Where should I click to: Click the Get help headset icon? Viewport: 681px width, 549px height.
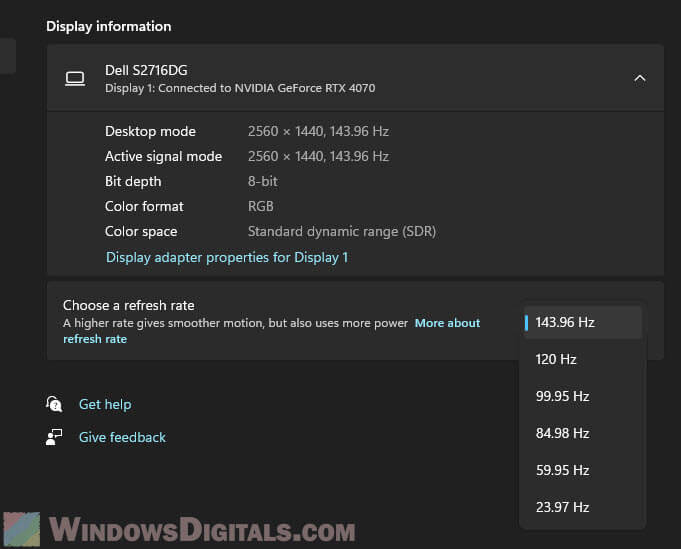pyautogui.click(x=54, y=404)
